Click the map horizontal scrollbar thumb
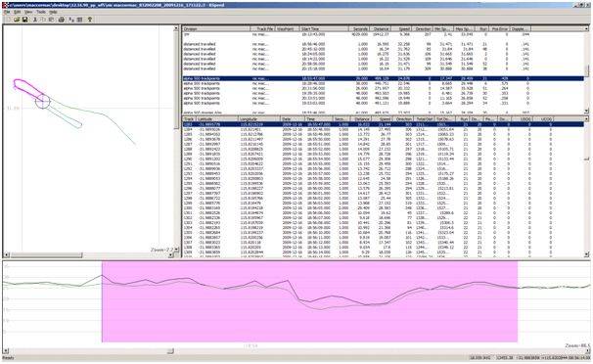 pyautogui.click(x=47, y=255)
